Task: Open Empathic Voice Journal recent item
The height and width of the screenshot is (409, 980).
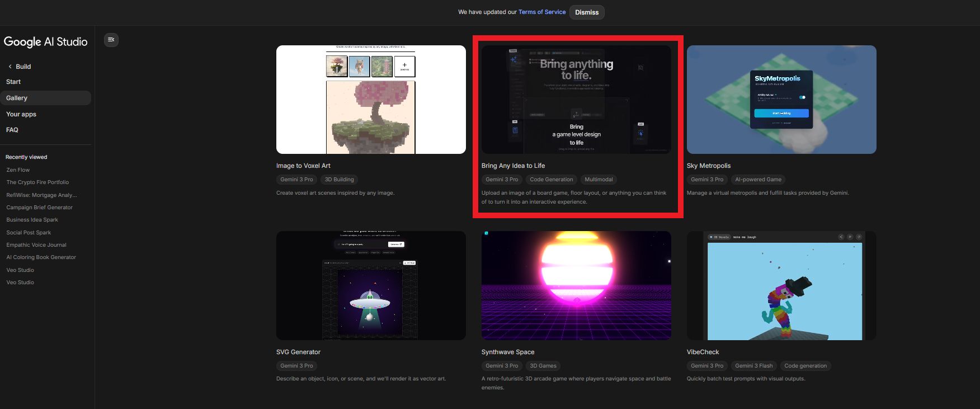Action: tap(36, 245)
